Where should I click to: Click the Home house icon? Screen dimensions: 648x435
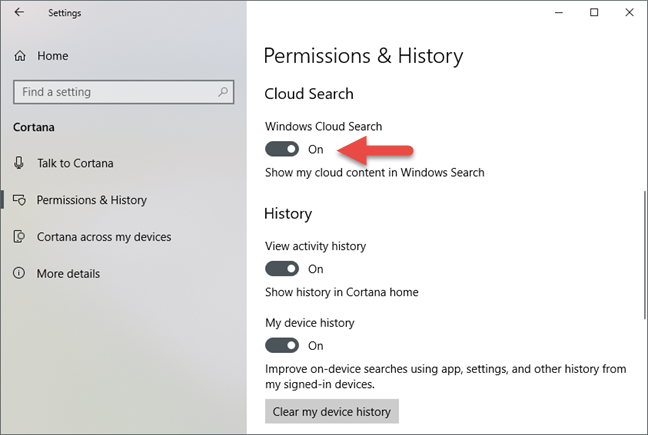coord(20,56)
